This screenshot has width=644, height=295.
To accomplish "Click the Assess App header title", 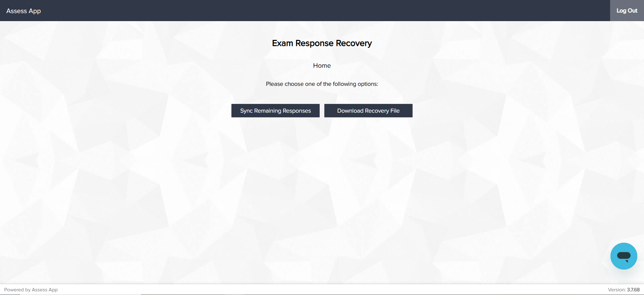I will click(x=23, y=11).
